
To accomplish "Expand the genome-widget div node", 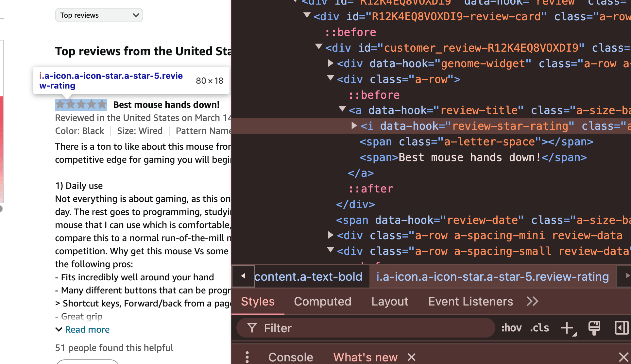I will (x=331, y=63).
